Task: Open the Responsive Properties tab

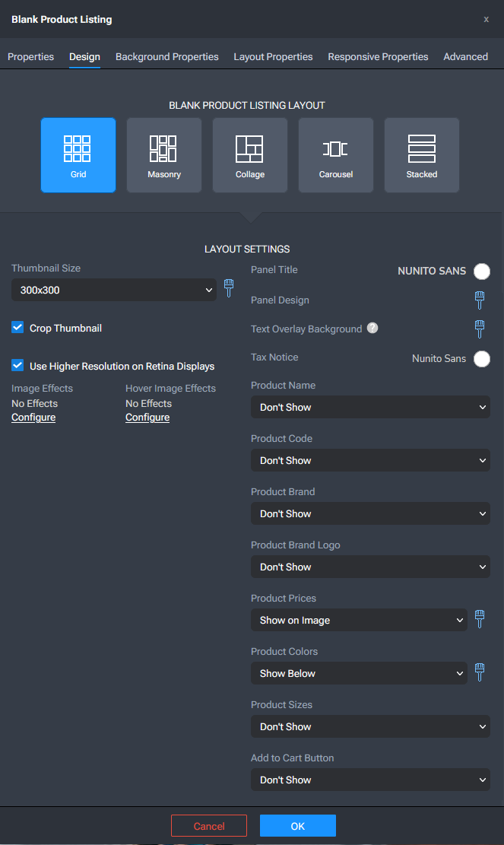Action: [x=378, y=56]
